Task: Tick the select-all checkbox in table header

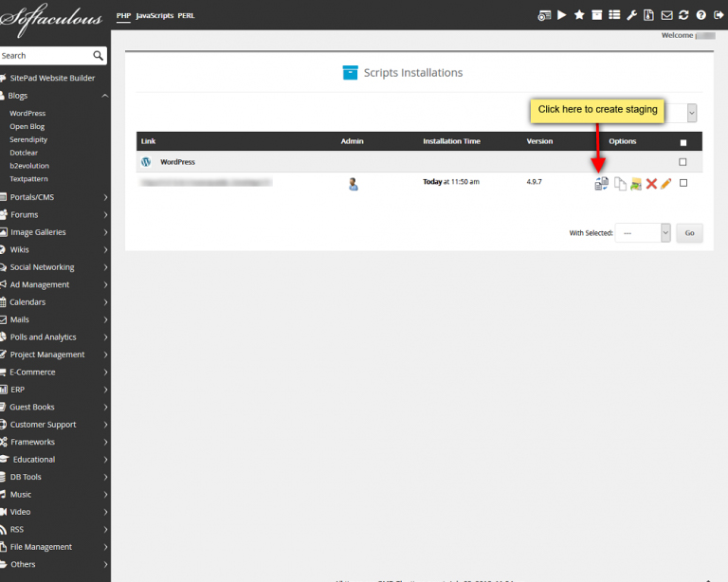Action: [682, 142]
